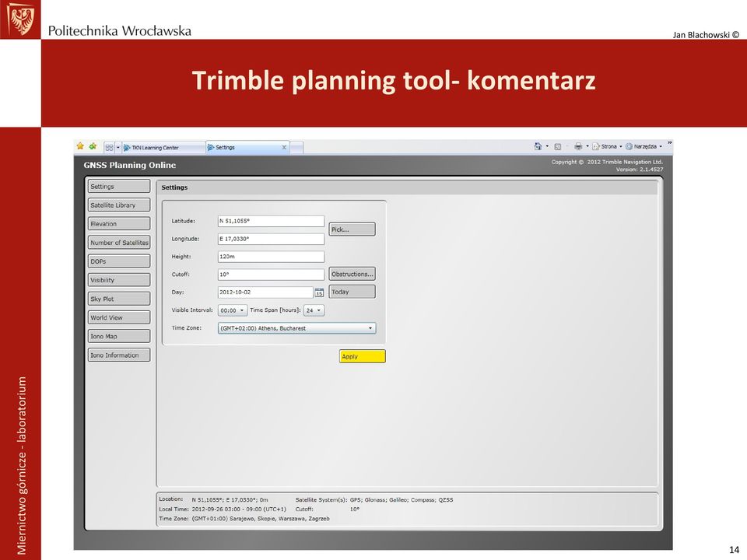Screen dimensions: 747x560
Task: Open the Strona page menu
Action: (607, 147)
